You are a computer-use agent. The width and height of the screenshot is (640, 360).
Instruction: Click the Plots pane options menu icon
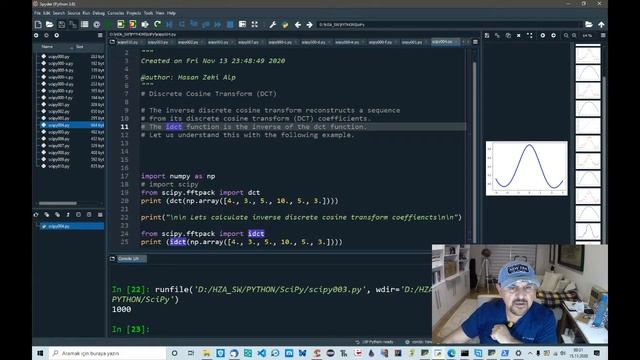pos(603,36)
